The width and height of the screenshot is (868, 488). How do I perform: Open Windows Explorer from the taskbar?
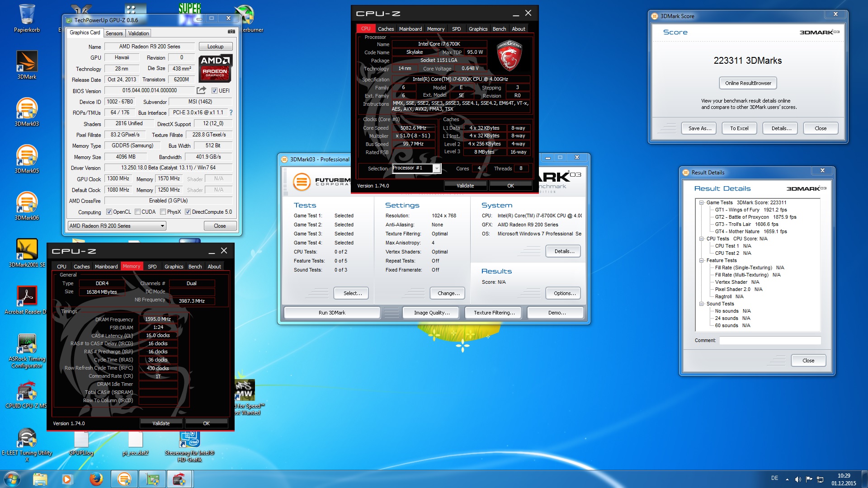coord(40,479)
